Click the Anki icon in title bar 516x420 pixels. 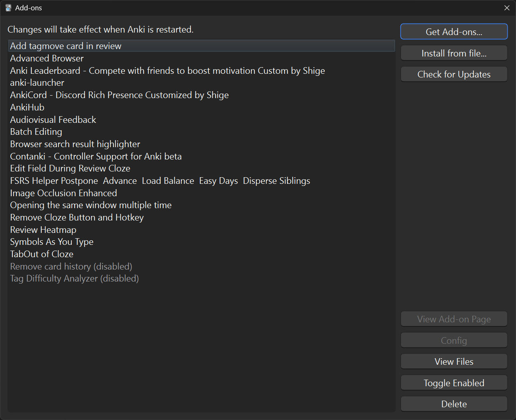pos(8,8)
